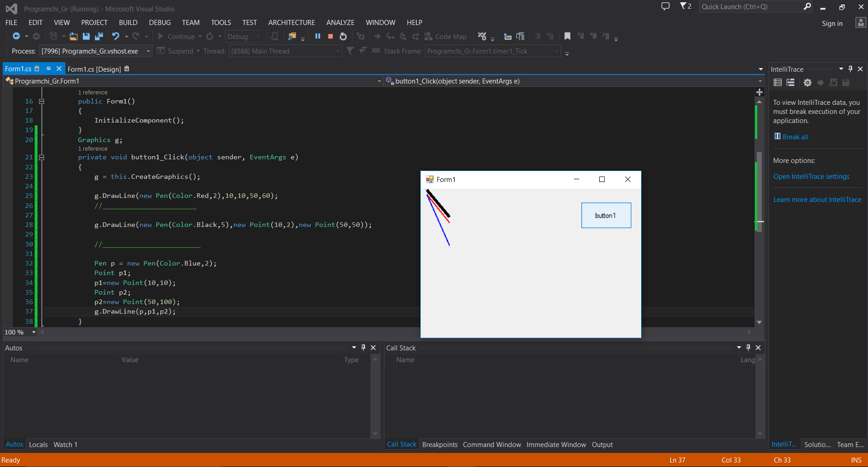Click the Quick Launch search field

point(751,6)
